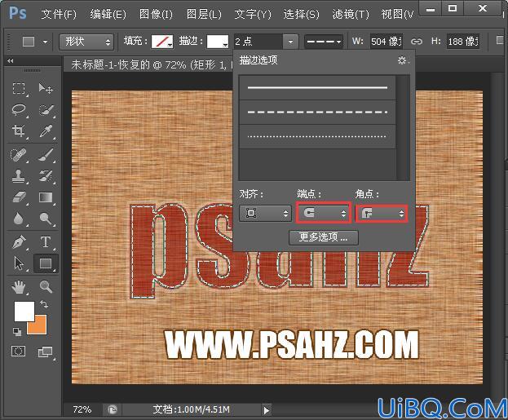Screen dimensions: 508x420
Task: Set the foreground color swatch
Action: click(24, 311)
